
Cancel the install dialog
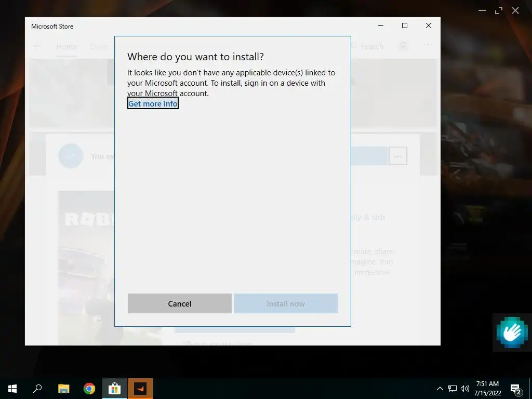[179, 303]
